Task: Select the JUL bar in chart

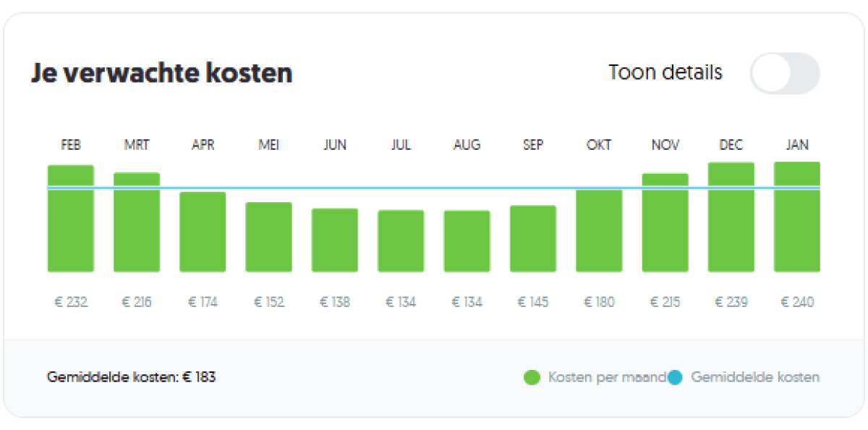Action: 401,241
